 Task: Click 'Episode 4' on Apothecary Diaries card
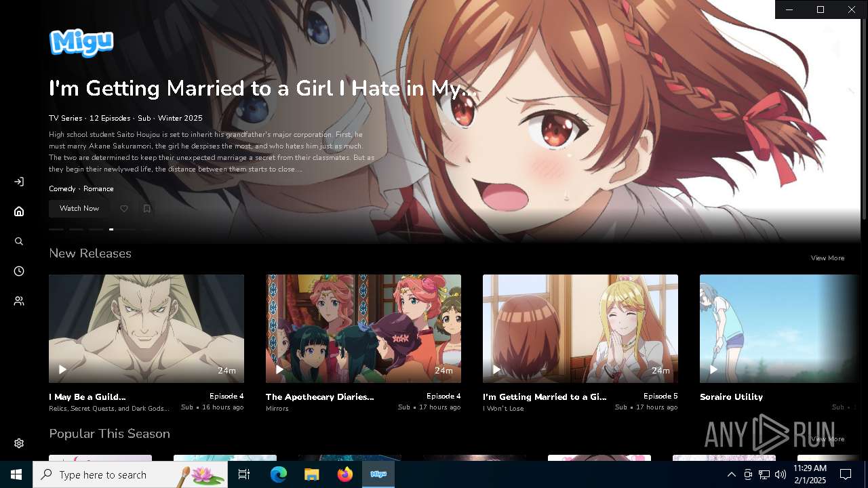(x=443, y=396)
